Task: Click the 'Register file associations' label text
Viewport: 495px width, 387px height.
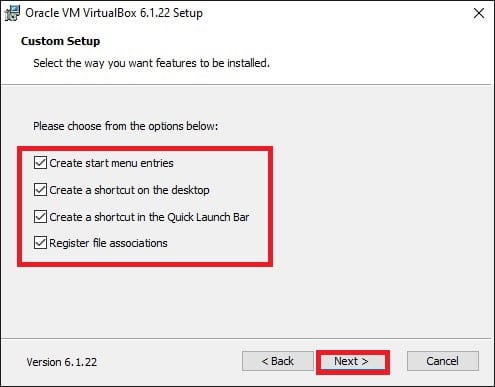Action: click(108, 243)
